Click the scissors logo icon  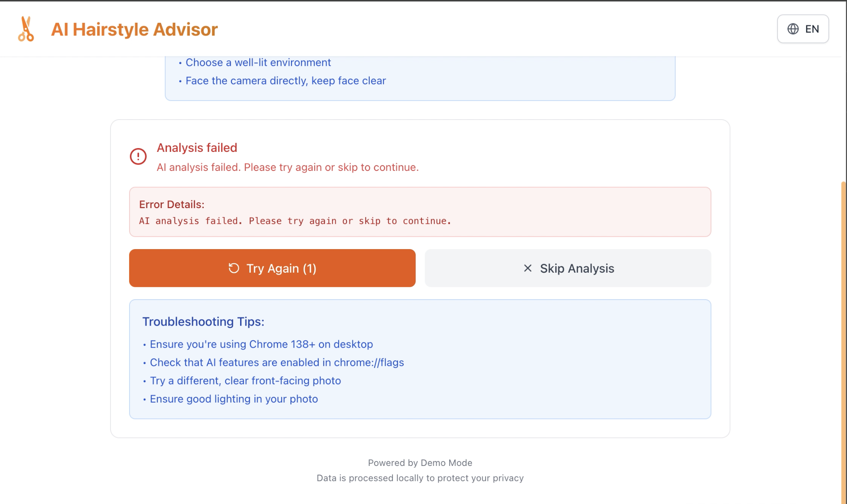tap(26, 29)
